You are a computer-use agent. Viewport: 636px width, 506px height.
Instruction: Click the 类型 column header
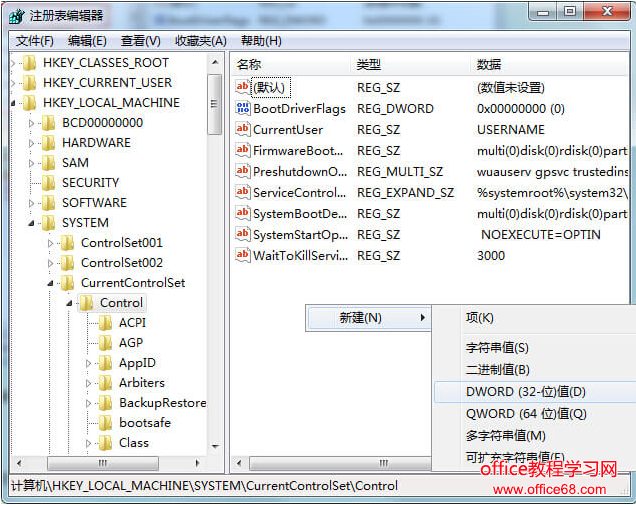(x=410, y=65)
